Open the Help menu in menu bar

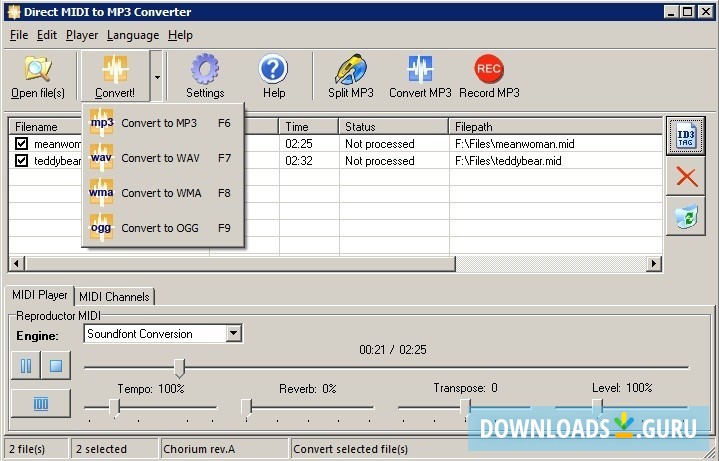tap(180, 35)
